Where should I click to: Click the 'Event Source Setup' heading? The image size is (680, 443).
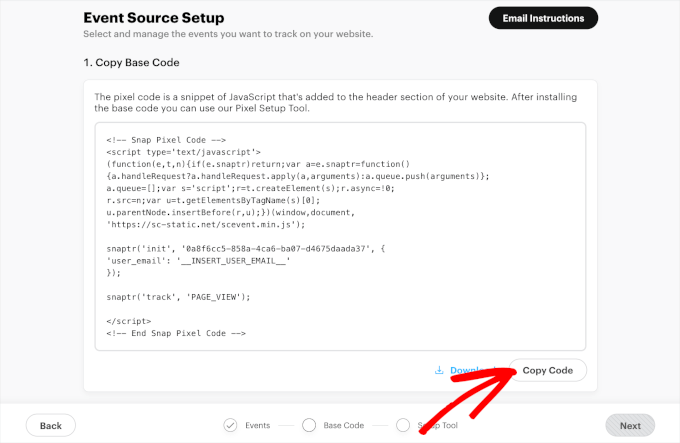(x=154, y=18)
